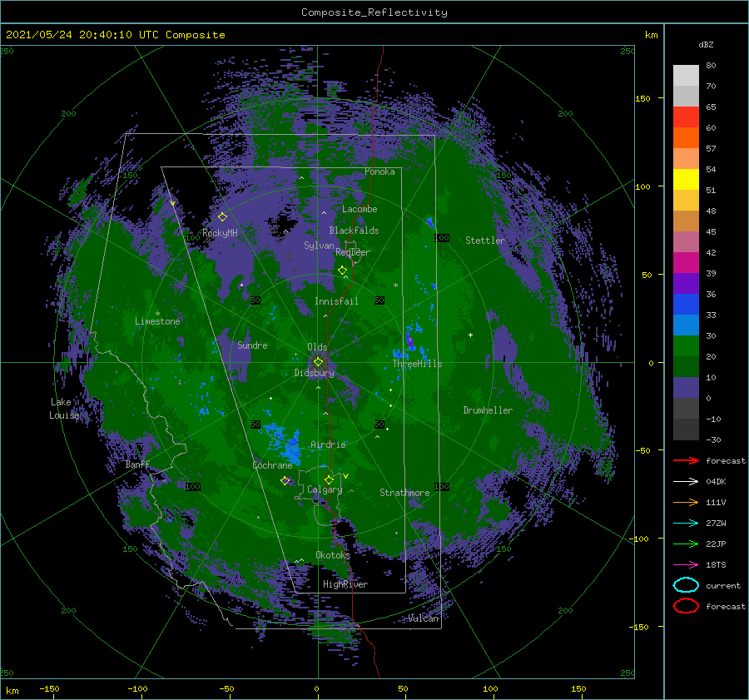Select yellow swatch between 54 and 51 dBZ
Viewport: 749px width, 700px height.
click(686, 180)
